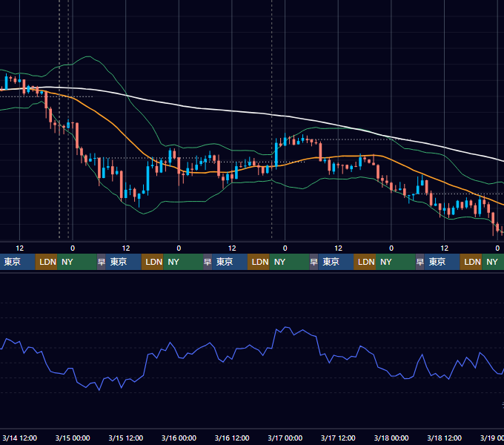Click the 3/18 00:00 date label

[391, 438]
